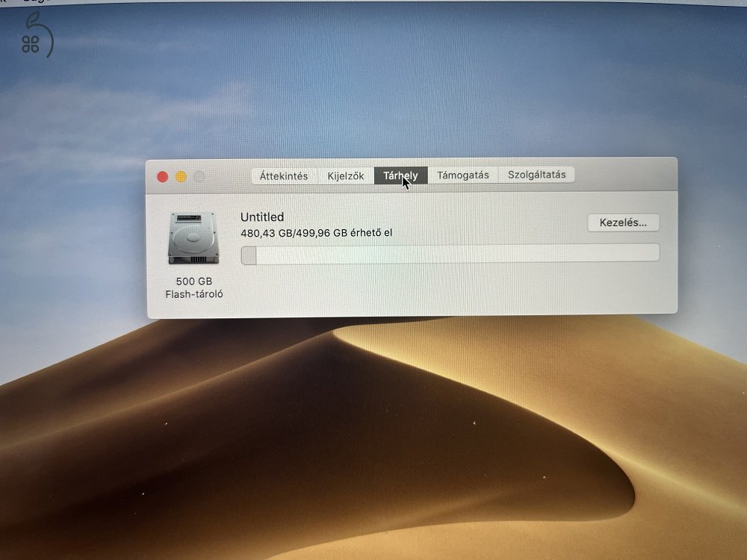The image size is (747, 560).
Task: Switch to the Szolgáltatás tab
Action: 536,174
